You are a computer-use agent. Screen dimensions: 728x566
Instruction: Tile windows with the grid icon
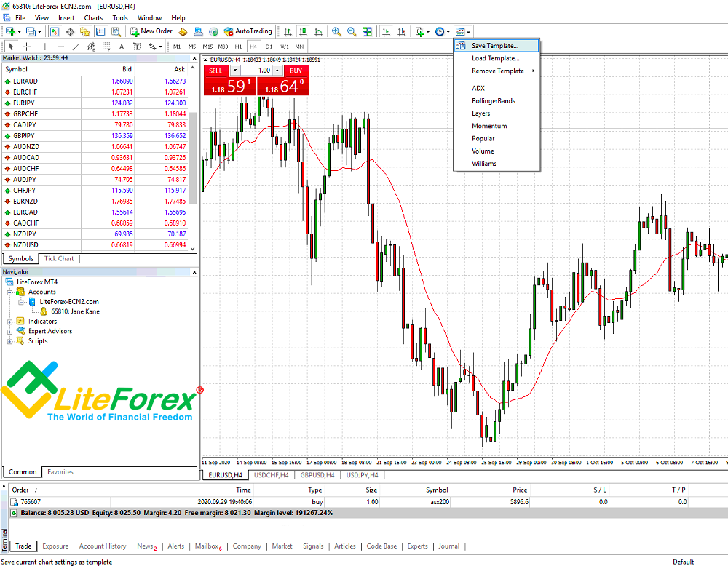coord(367,31)
